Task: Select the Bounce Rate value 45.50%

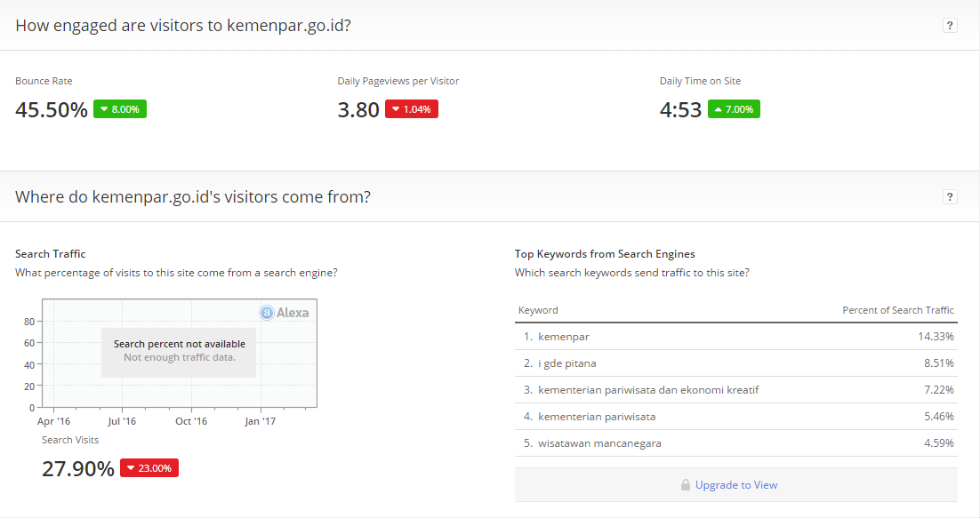Action: coord(52,110)
